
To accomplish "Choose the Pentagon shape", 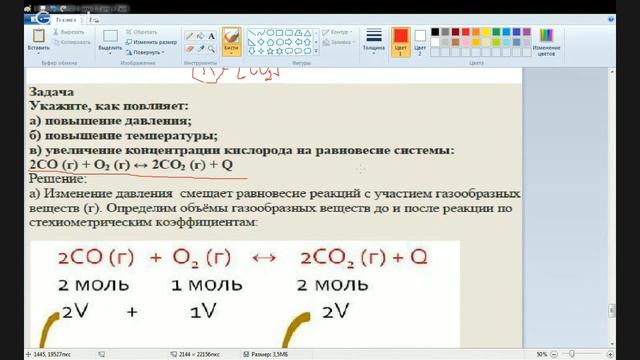I will (x=271, y=42).
